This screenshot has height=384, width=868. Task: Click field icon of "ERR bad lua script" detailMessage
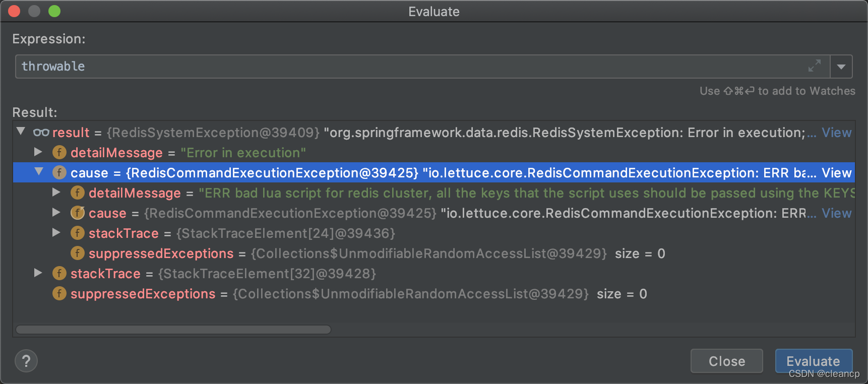point(78,193)
